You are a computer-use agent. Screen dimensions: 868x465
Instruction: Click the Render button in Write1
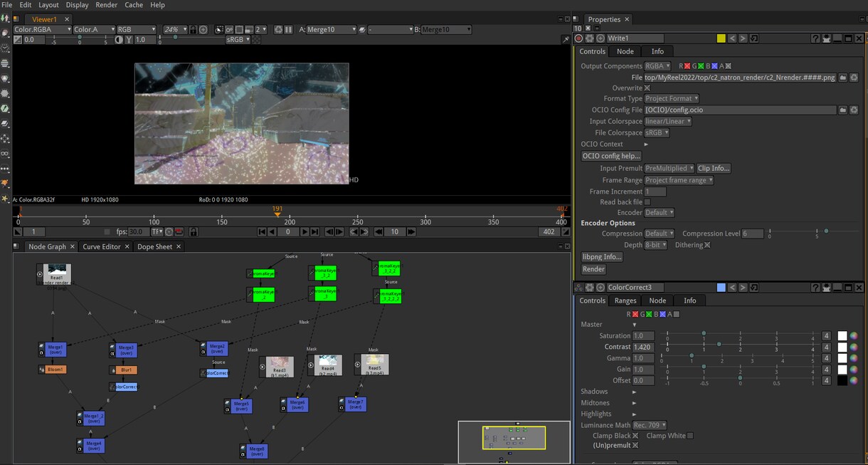click(593, 269)
